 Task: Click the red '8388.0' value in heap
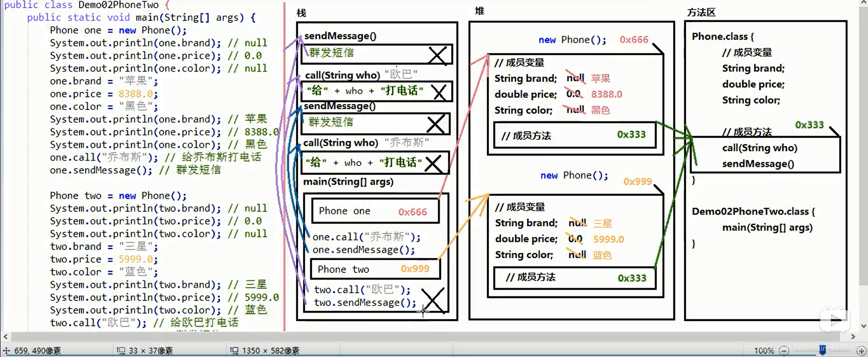tap(607, 94)
